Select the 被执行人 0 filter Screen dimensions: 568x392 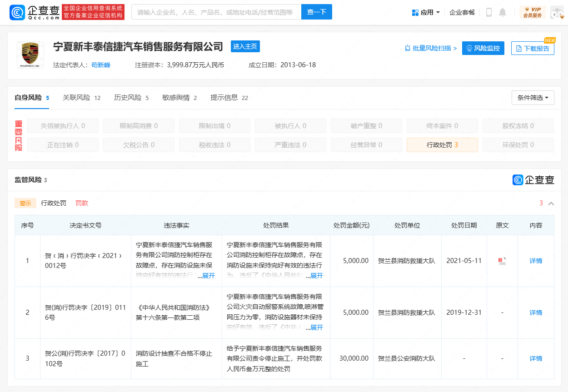[290, 126]
